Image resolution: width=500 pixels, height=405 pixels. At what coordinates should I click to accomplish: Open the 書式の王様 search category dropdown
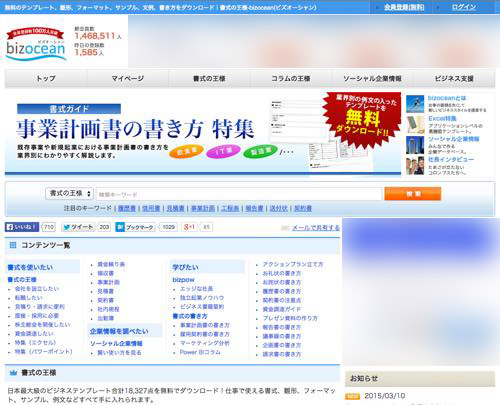(69, 193)
